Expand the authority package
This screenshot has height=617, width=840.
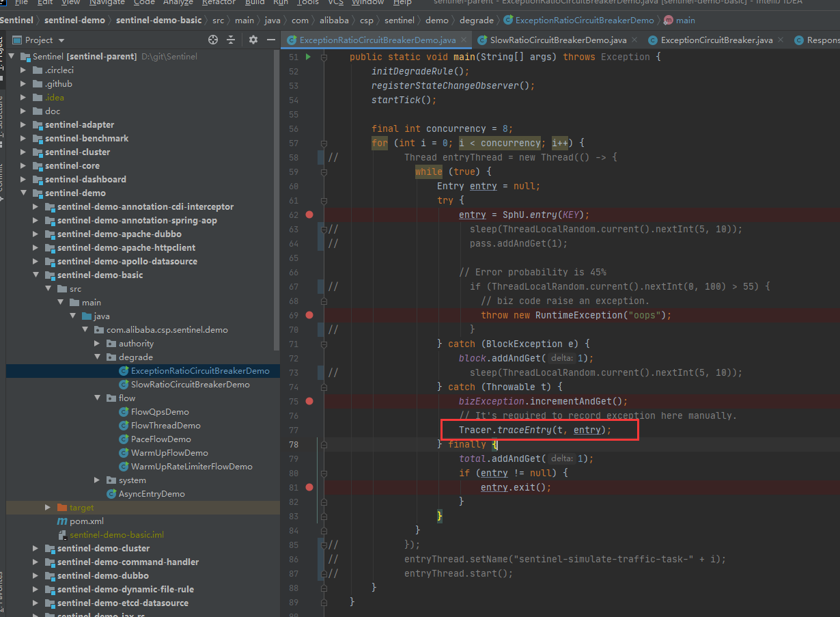coord(98,343)
